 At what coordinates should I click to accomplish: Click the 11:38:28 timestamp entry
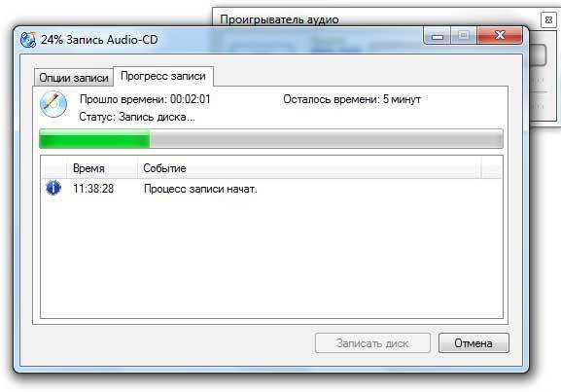(93, 189)
